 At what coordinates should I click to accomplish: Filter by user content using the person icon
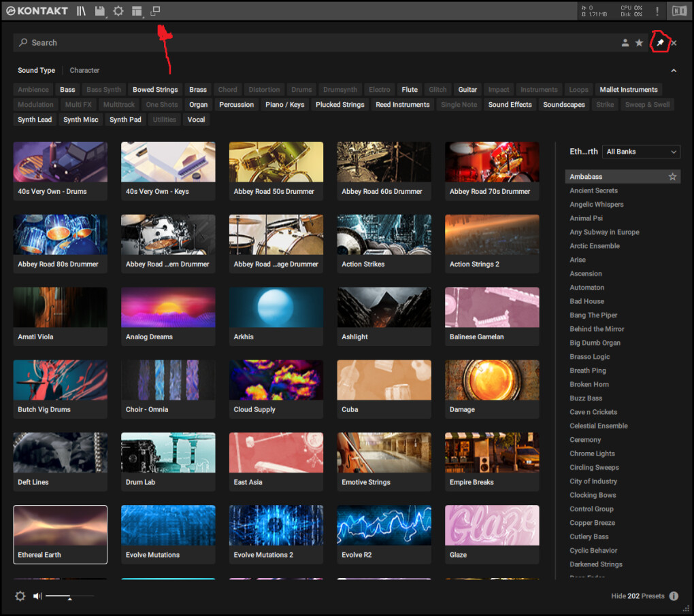625,43
